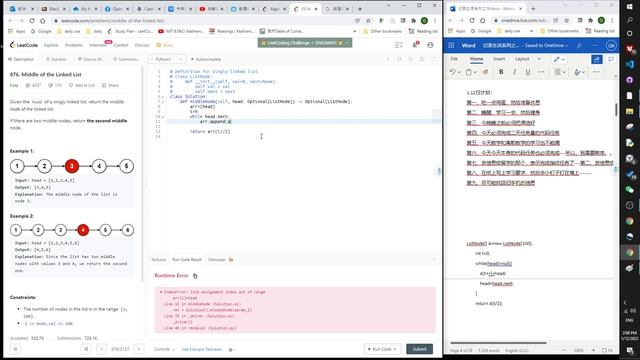The image size is (640, 360).
Task: Toggle Autocomplete option
Action: click(x=206, y=59)
